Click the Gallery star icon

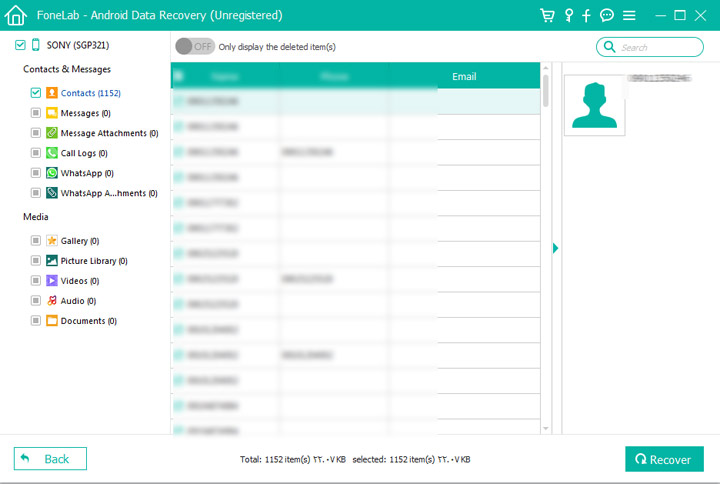click(52, 241)
